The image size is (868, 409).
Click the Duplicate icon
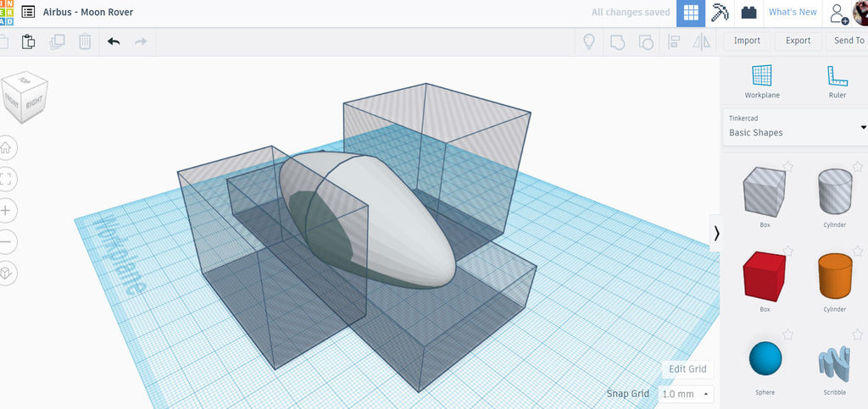click(x=57, y=41)
